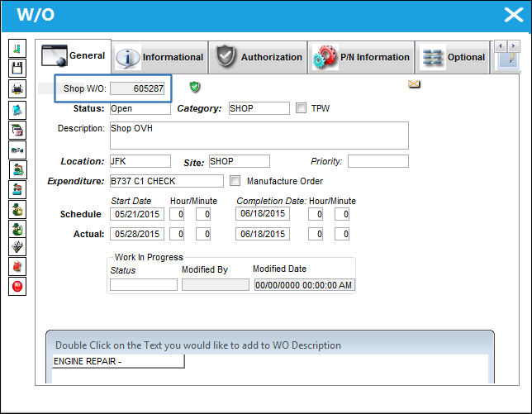532x414 pixels.
Task: Enable the TPW checkbox
Action: coord(301,108)
